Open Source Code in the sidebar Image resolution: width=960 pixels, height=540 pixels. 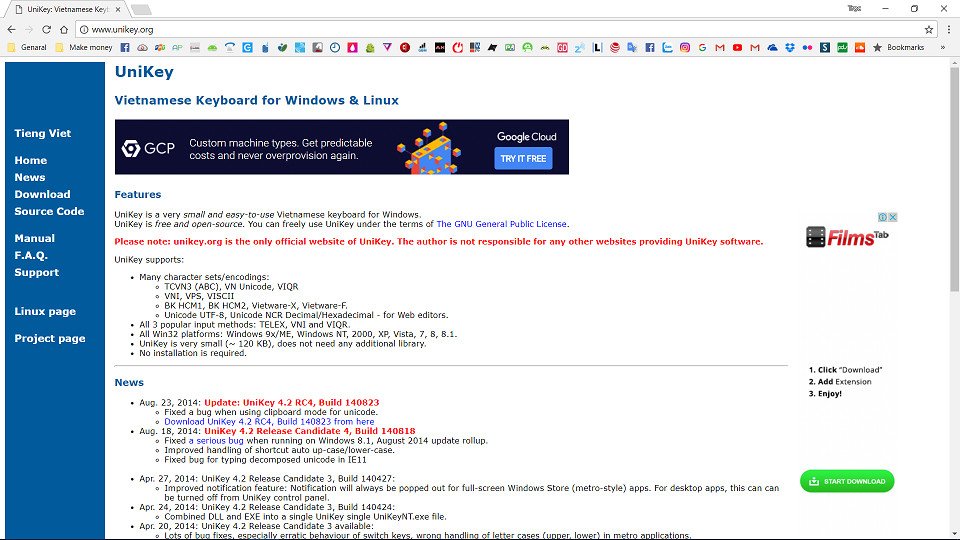[50, 212]
